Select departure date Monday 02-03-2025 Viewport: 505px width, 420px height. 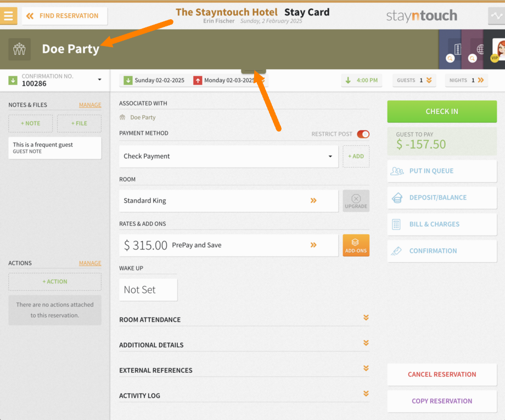coord(225,80)
